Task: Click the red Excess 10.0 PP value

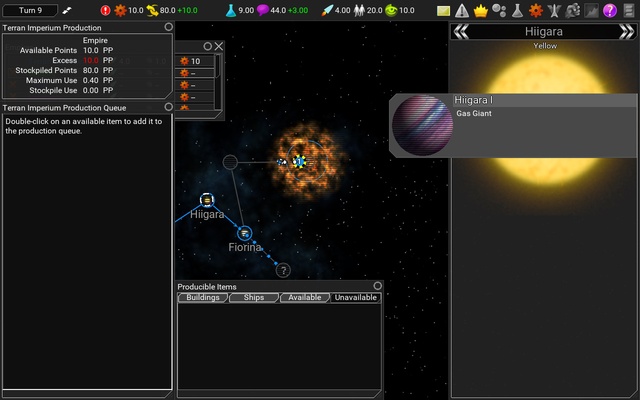Action: click(x=98, y=60)
